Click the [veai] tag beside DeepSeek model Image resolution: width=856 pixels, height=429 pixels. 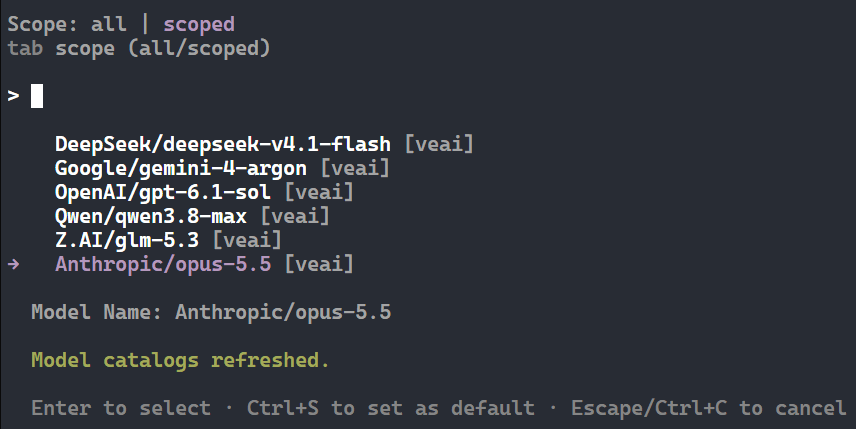(439, 144)
